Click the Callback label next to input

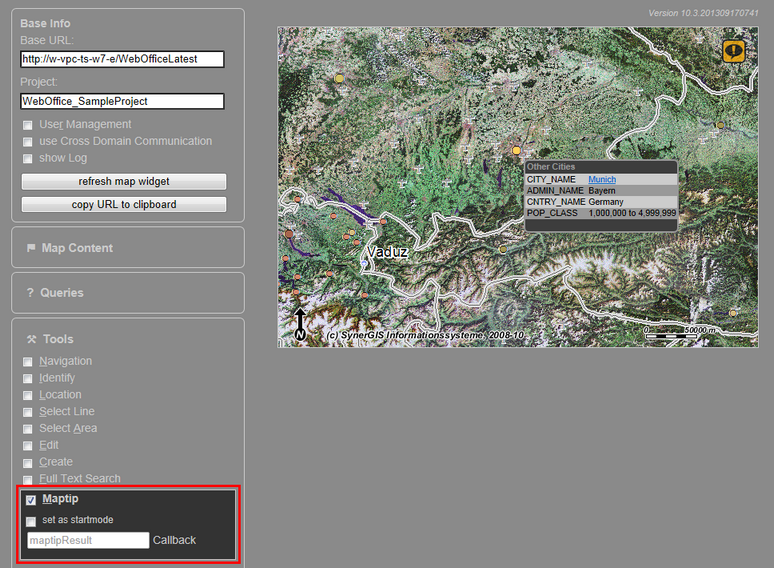click(x=174, y=540)
